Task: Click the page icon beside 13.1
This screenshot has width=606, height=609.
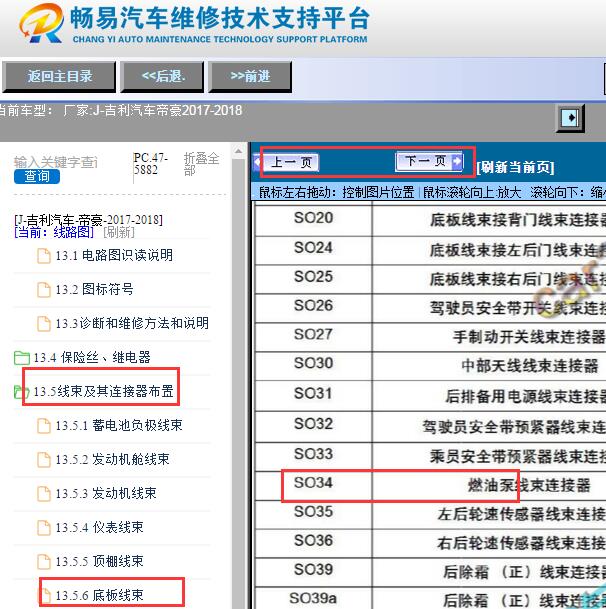Action: [x=44, y=256]
